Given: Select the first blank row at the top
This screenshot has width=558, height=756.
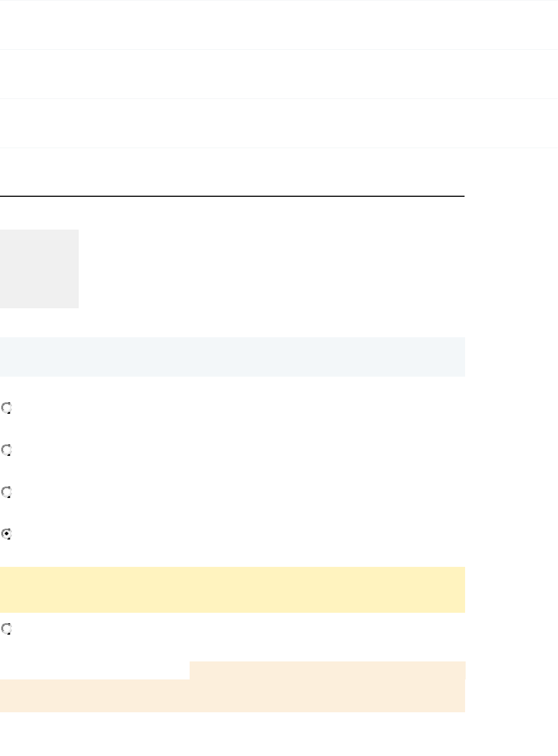Looking at the screenshot, I should pos(279,25).
